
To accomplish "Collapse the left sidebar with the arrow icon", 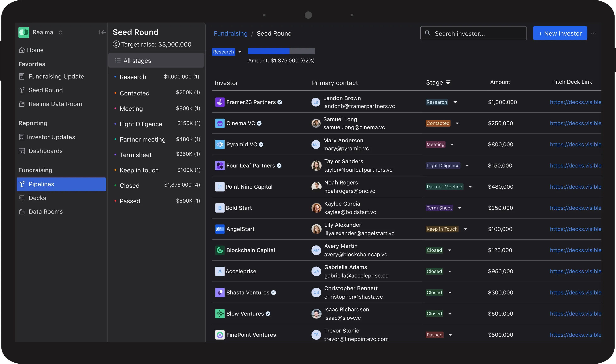I will (x=102, y=32).
